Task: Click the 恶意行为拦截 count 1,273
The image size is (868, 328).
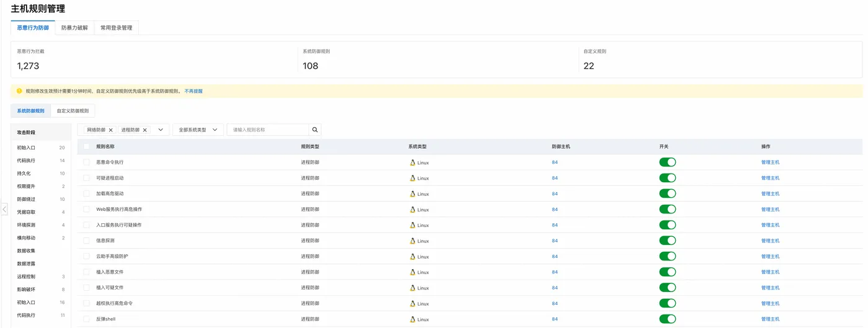Action: click(x=29, y=66)
